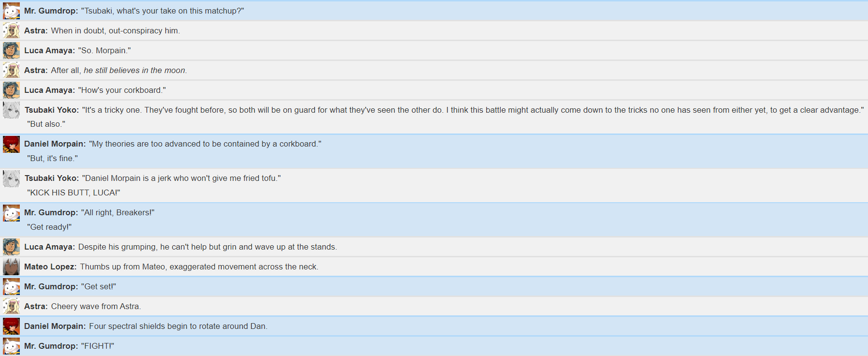Screen dimensions: 868x356
Task: Click Daniel Morpain's avatar beside the spectral shields message
Action: pos(12,326)
